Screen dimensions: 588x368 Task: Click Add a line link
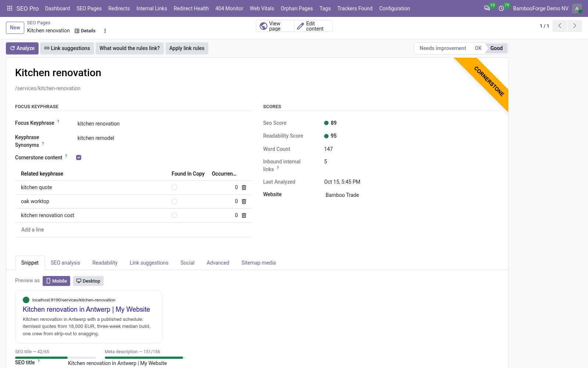tap(32, 230)
